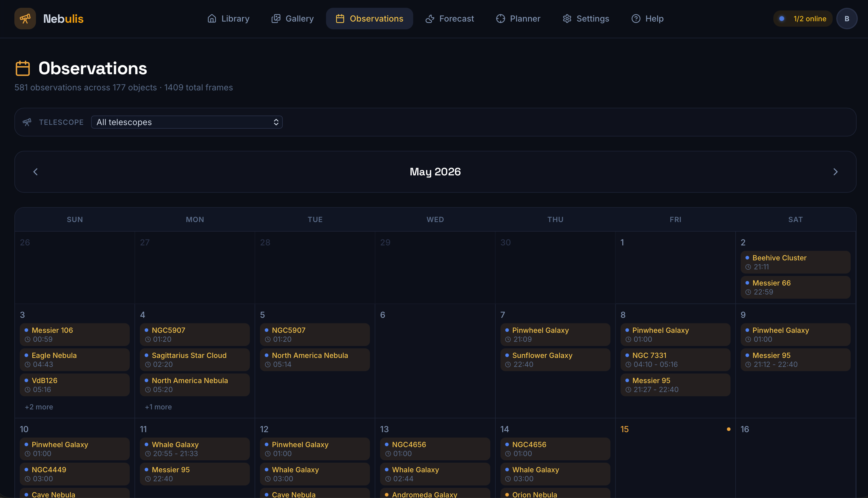
Task: Click the May 2026 month title
Action: (435, 172)
